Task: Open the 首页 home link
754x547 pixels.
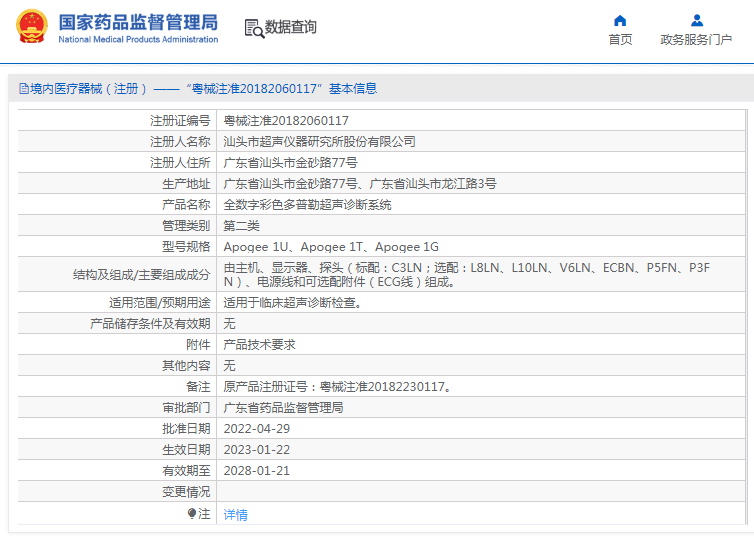Action: point(620,39)
